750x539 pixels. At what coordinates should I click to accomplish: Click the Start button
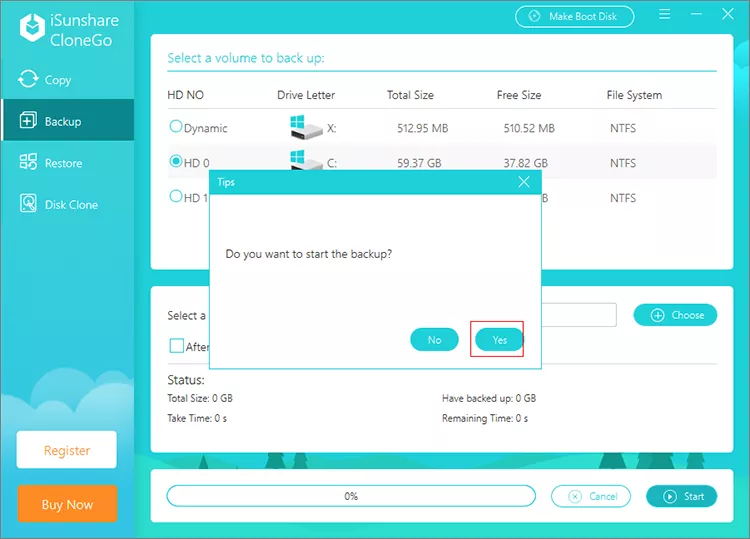click(682, 496)
